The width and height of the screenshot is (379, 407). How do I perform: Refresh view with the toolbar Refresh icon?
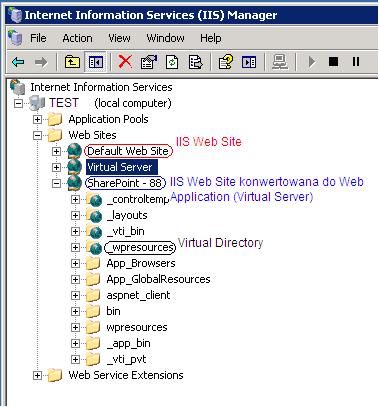[x=172, y=62]
